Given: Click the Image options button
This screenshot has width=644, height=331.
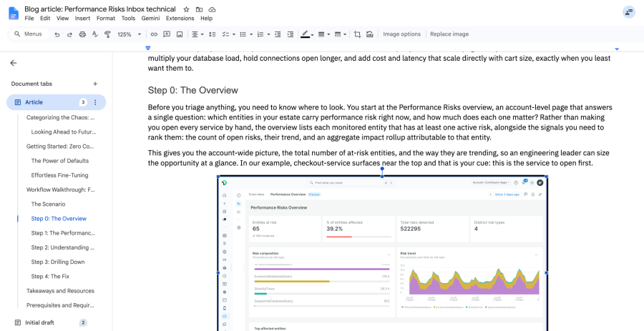Looking at the screenshot, I should coord(401,34).
